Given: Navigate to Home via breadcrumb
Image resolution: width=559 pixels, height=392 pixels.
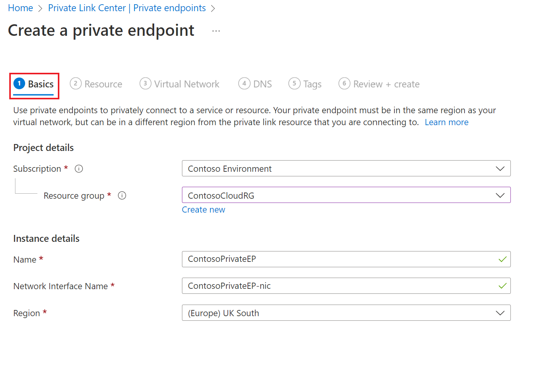Looking at the screenshot, I should pyautogui.click(x=20, y=8).
